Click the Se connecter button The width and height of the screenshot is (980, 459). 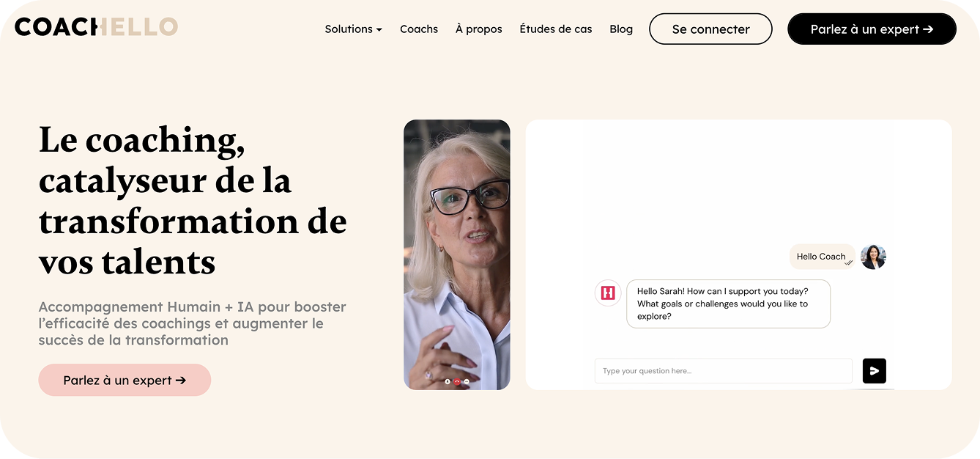[x=710, y=29]
